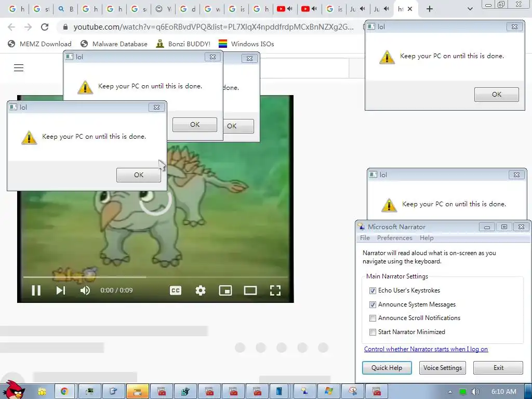The width and height of the screenshot is (532, 399).
Task: Click OK in the partly hidden lol dialog
Action: coord(238,126)
